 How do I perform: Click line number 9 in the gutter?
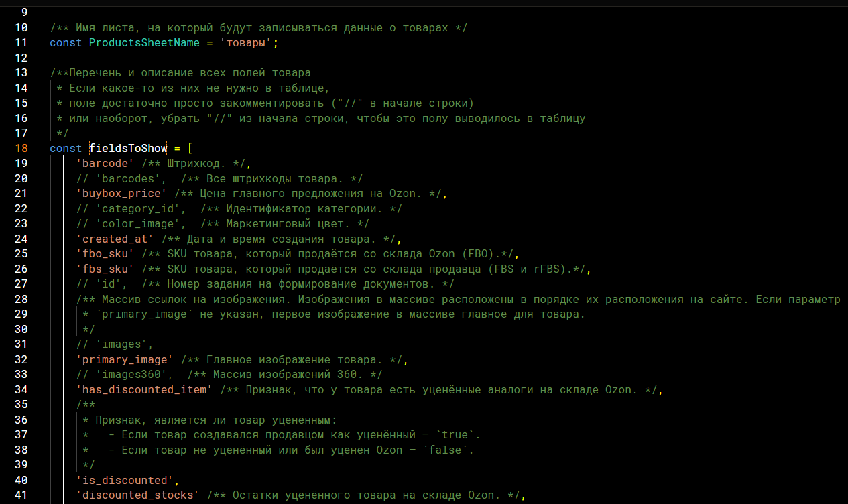pyautogui.click(x=25, y=13)
